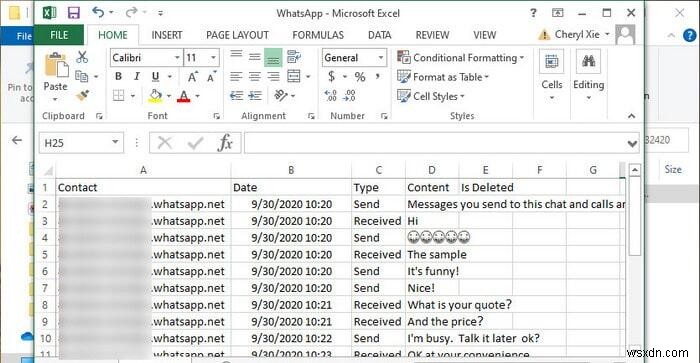This screenshot has width=700, height=363.
Task: Toggle Underline formatting
Action: pyautogui.click(x=155, y=77)
